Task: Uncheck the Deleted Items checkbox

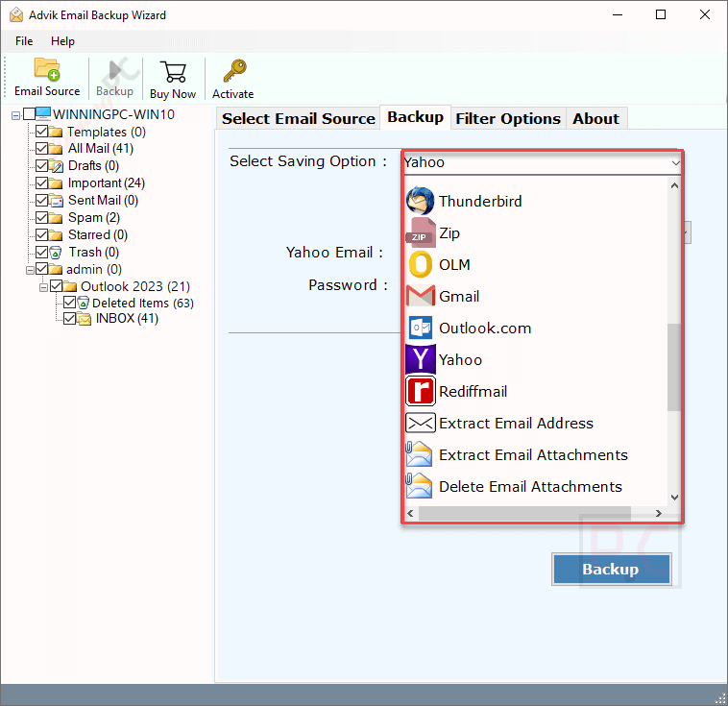Action: pos(70,303)
